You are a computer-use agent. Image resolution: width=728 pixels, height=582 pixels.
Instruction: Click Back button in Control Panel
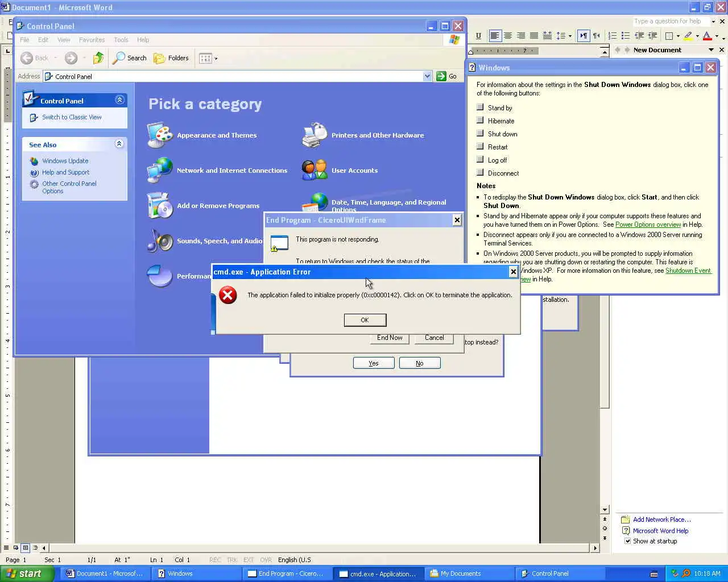pos(35,58)
